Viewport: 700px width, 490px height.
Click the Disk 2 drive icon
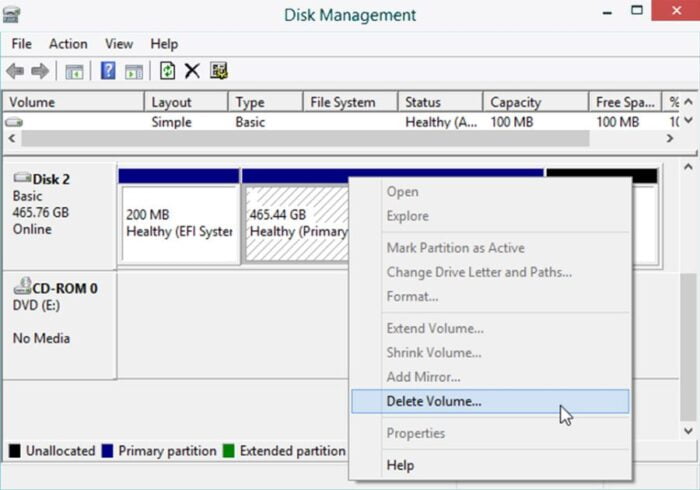click(x=22, y=178)
